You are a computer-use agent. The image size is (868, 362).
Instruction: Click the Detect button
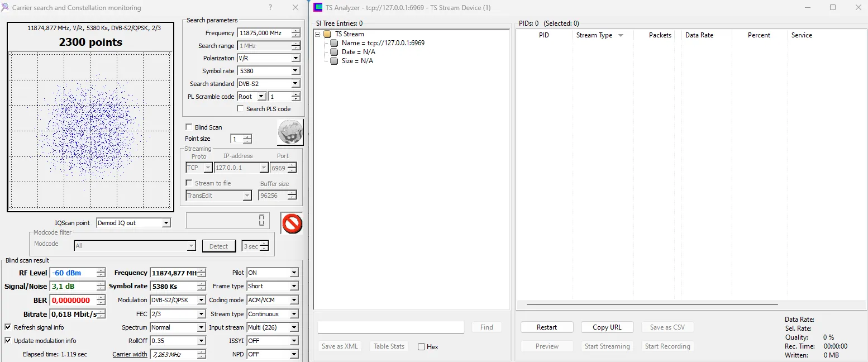coord(218,246)
